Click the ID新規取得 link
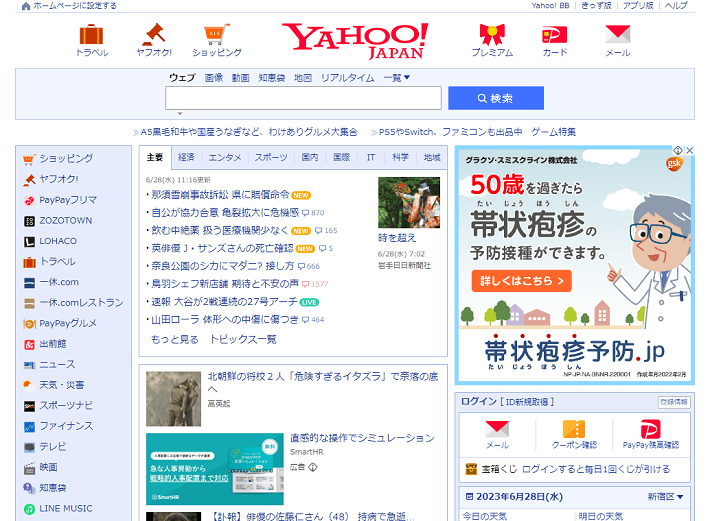This screenshot has width=710, height=521. [x=527, y=402]
